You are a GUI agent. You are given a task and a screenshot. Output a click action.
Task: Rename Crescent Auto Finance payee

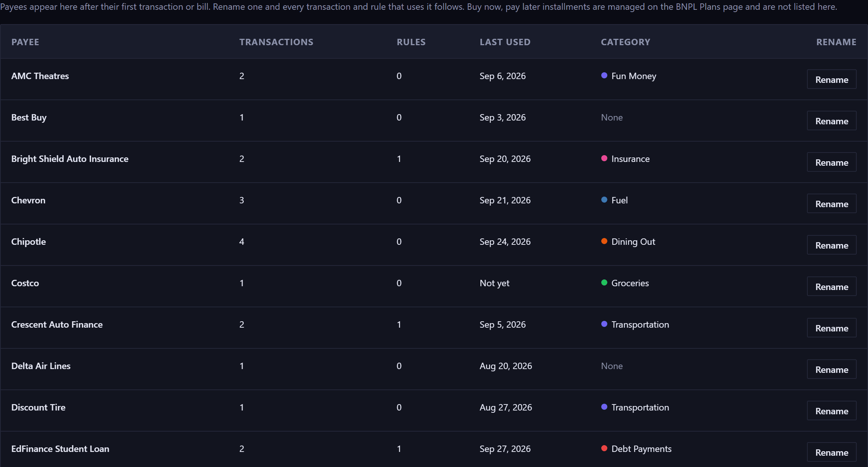coord(831,328)
